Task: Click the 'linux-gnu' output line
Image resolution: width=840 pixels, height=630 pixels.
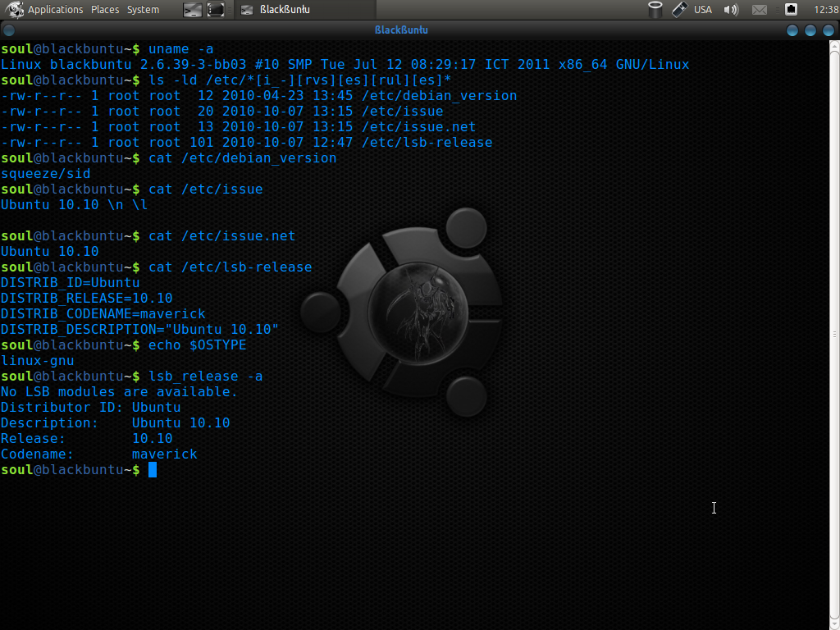Action: click(x=38, y=361)
